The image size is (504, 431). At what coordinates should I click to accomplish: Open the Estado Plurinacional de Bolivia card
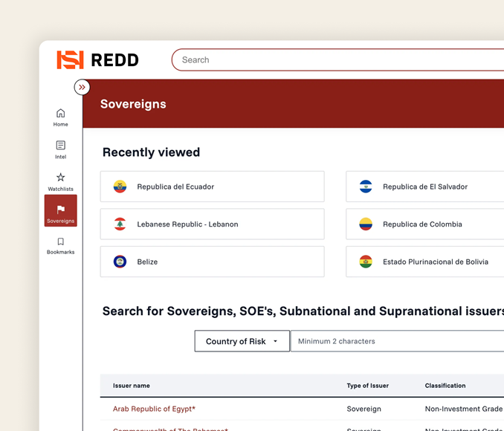pyautogui.click(x=425, y=262)
